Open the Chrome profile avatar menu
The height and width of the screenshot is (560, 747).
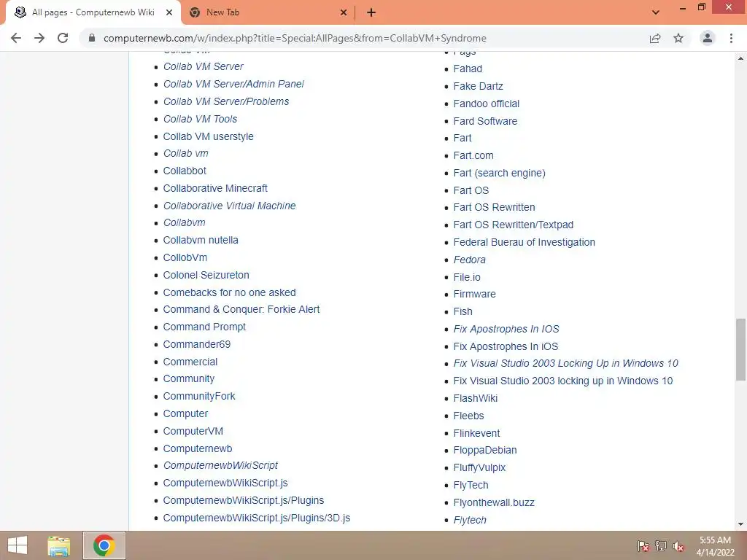[708, 38]
